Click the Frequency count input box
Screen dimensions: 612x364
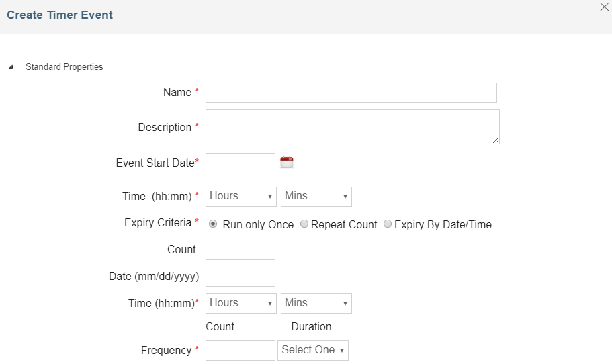click(241, 351)
